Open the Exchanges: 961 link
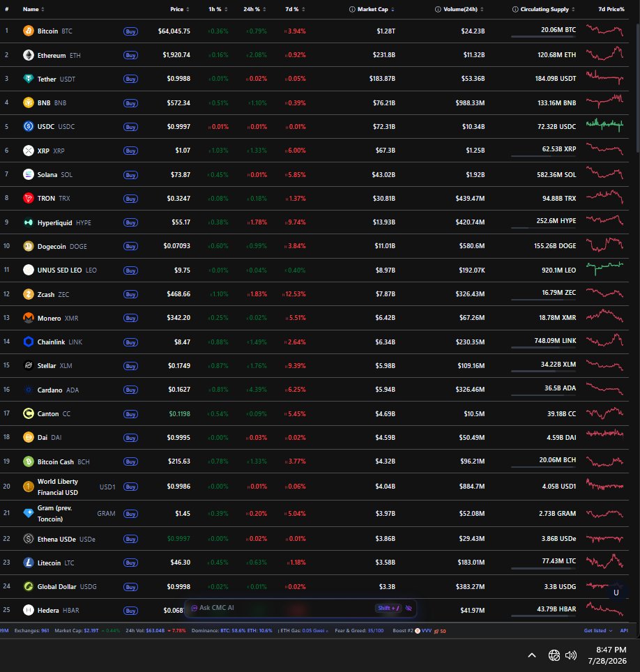This screenshot has width=640, height=672. [32, 630]
